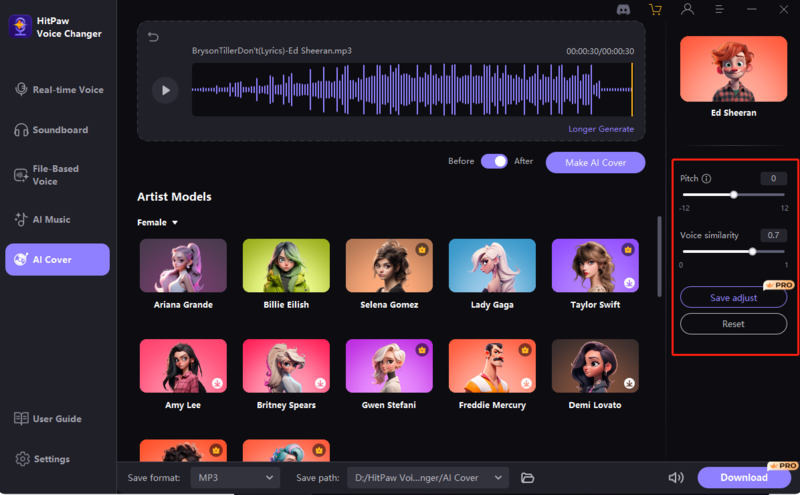Image resolution: width=800 pixels, height=495 pixels.
Task: Open the Real-time Voice section
Action: (x=58, y=90)
